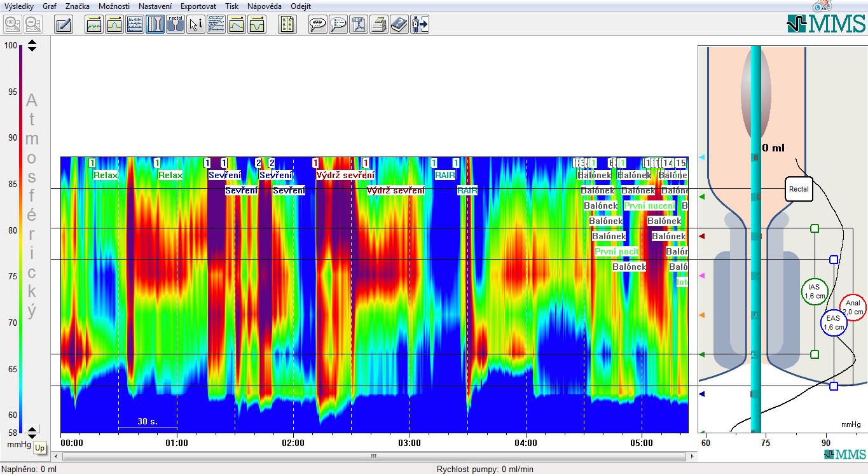This screenshot has width=868, height=474.
Task: Switch to the green noisy trace graph view
Action: [x=94, y=25]
